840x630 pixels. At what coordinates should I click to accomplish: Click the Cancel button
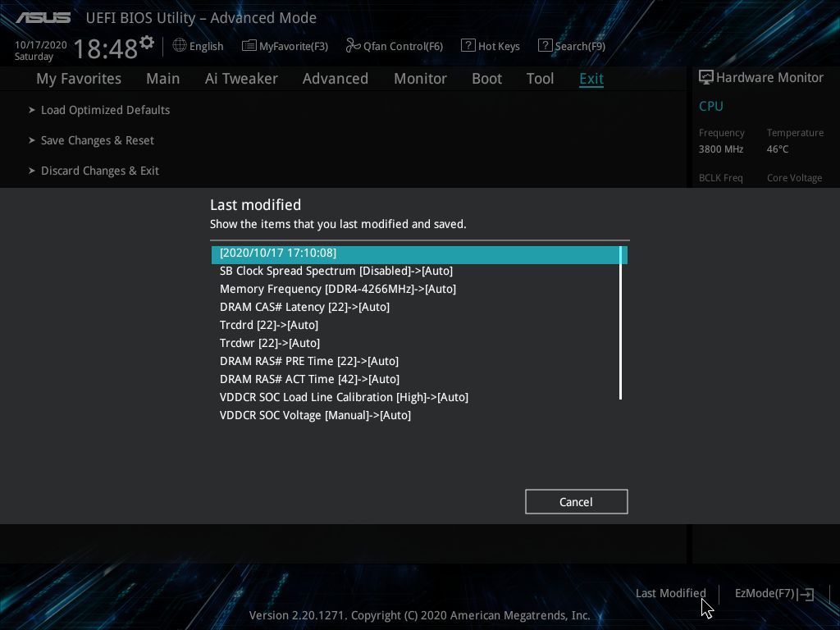[x=577, y=501]
